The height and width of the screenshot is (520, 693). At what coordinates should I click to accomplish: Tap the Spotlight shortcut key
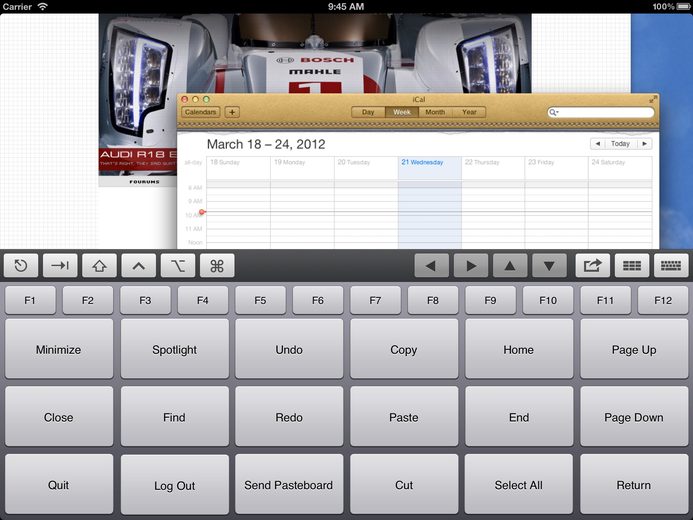pos(175,349)
